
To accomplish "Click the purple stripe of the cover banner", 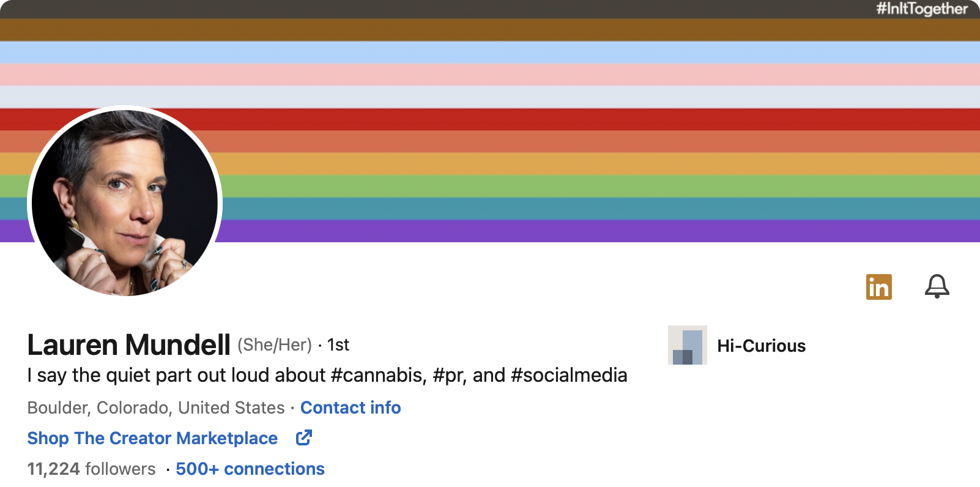I will pyautogui.click(x=551, y=231).
